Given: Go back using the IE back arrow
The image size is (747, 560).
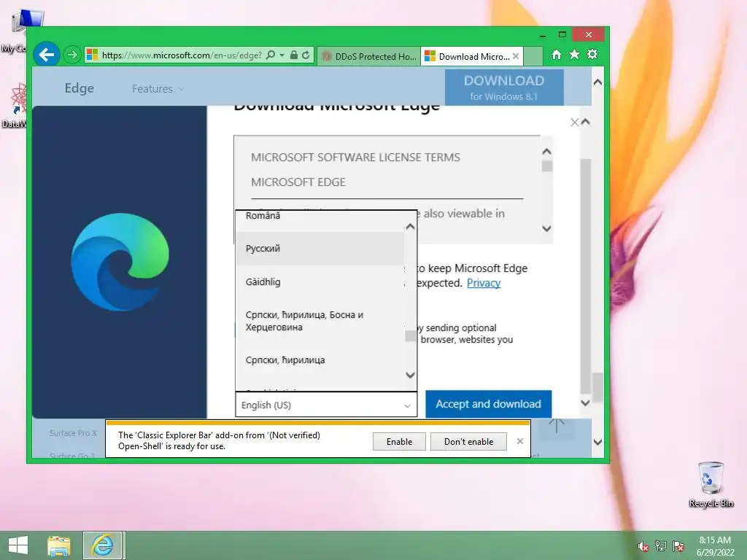Looking at the screenshot, I should (47, 55).
